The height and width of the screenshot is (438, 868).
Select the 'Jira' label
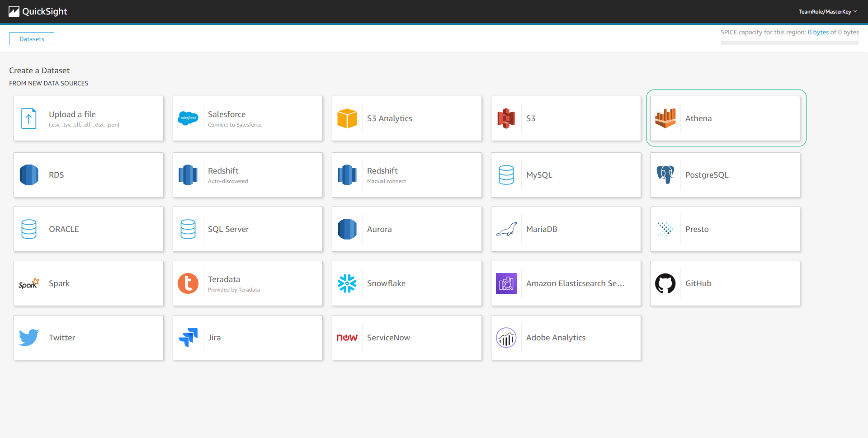click(x=214, y=338)
